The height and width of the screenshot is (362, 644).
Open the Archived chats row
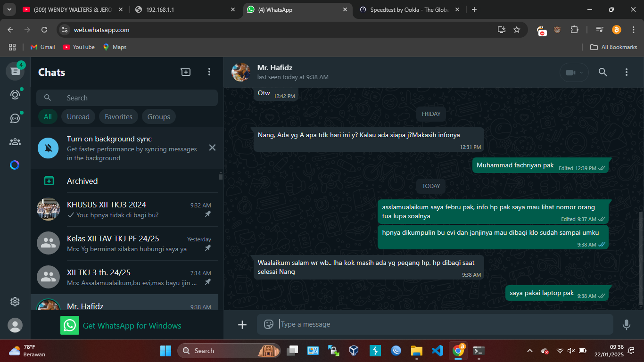pyautogui.click(x=124, y=181)
